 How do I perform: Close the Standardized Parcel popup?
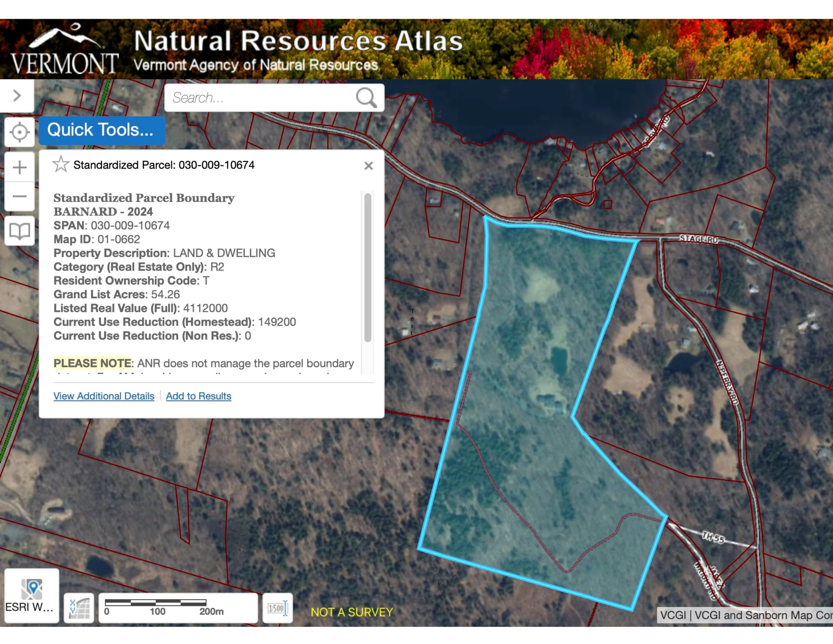368,166
